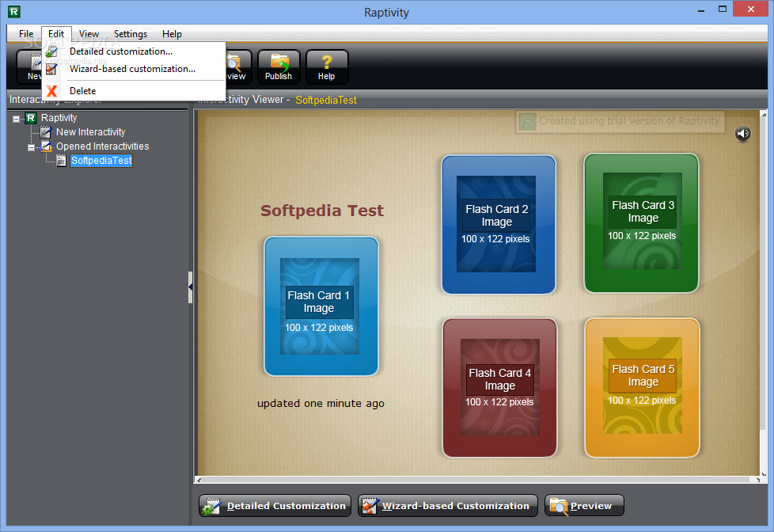The height and width of the screenshot is (532, 774).
Task: Click the SoftpediaTest viewer title label
Action: 326,100
